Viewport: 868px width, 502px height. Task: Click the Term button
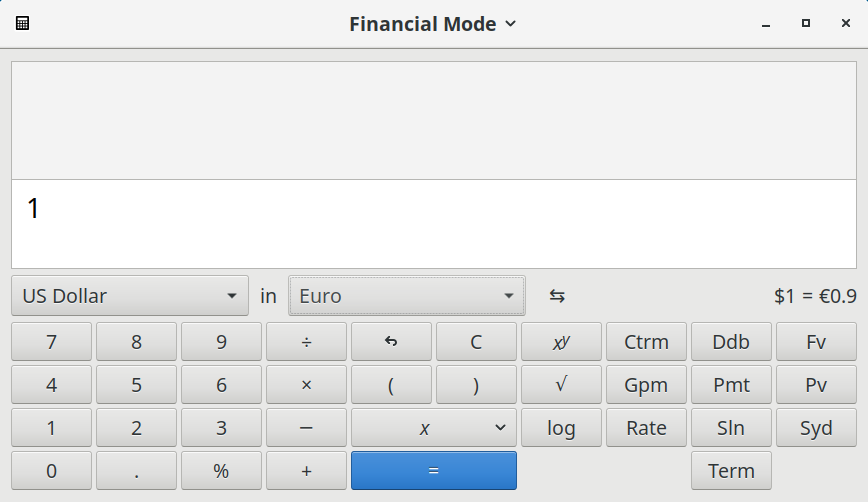(731, 471)
